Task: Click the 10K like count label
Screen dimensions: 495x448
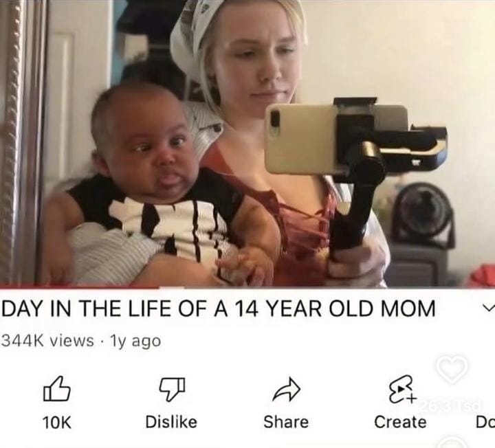Action: click(57, 422)
